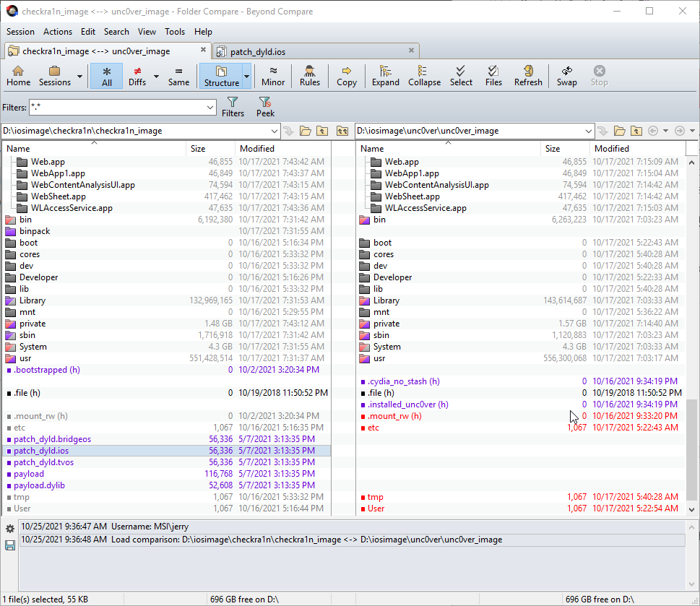Open the Filters funnel icon
Screen dimensions: 700x606
[x=233, y=107]
